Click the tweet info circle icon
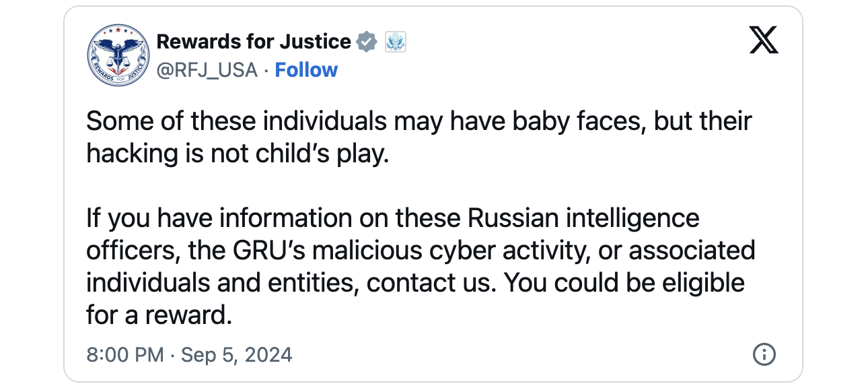This screenshot has height=388, width=868. 764,354
